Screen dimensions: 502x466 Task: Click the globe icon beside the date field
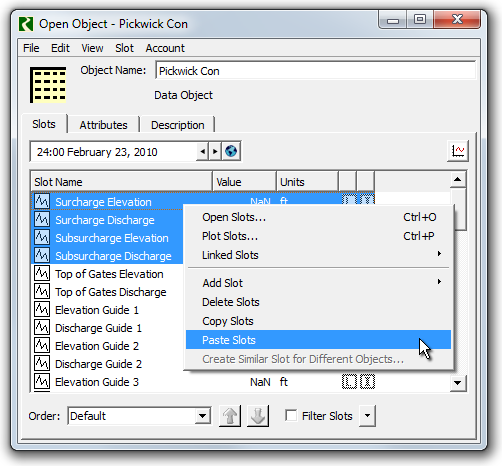[x=231, y=151]
